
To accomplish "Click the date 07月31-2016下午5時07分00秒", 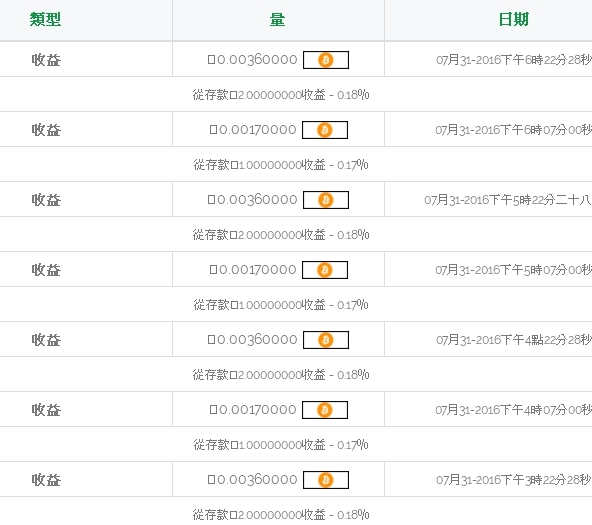I will click(x=513, y=270).
